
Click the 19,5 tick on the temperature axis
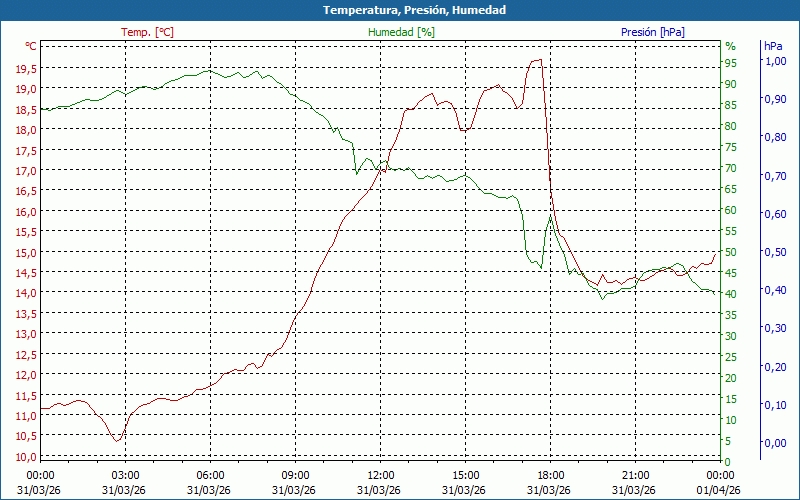pos(26,68)
